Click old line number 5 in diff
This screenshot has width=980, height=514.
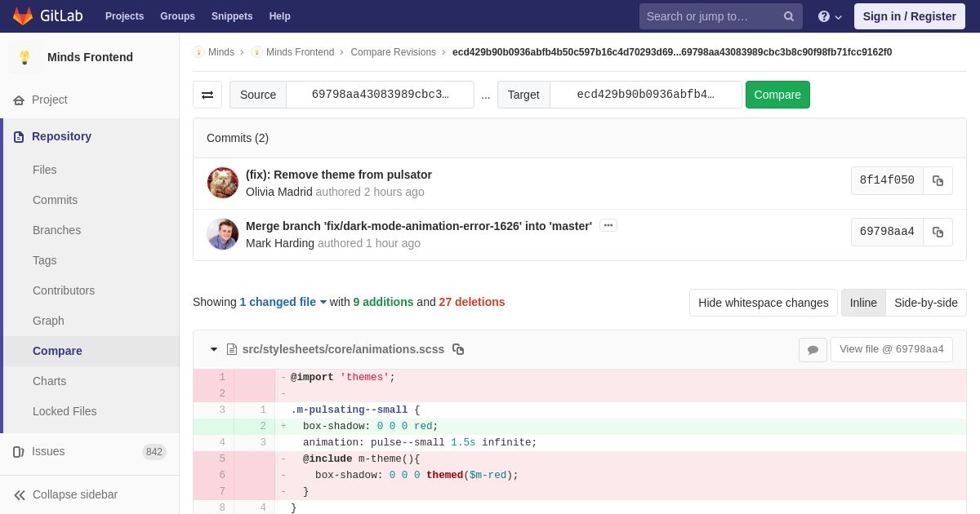click(x=221, y=459)
